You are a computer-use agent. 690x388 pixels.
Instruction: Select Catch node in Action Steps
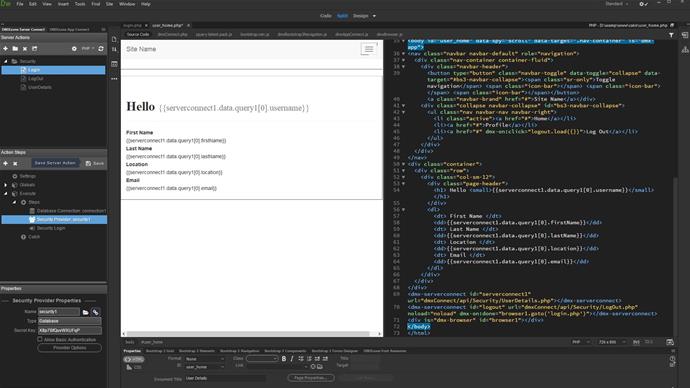30,237
